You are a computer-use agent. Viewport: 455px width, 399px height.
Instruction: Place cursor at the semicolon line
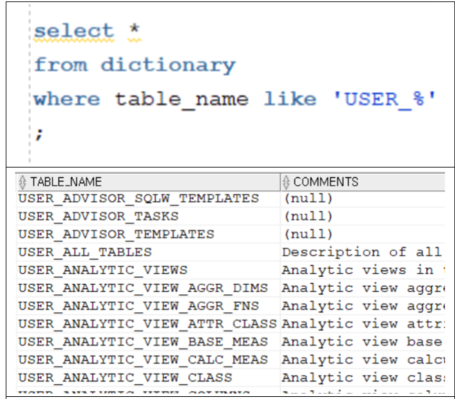39,134
